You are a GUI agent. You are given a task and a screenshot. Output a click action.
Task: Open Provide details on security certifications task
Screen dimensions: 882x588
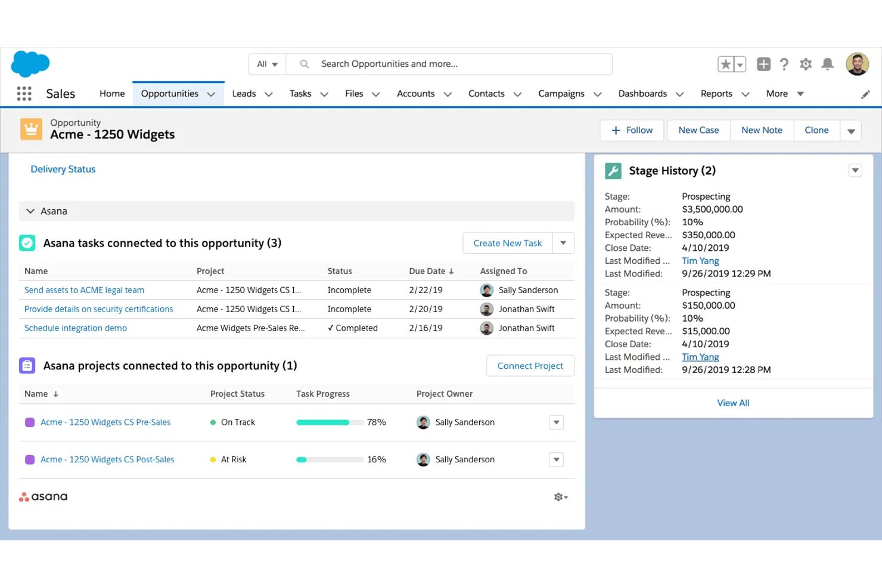[x=99, y=309]
